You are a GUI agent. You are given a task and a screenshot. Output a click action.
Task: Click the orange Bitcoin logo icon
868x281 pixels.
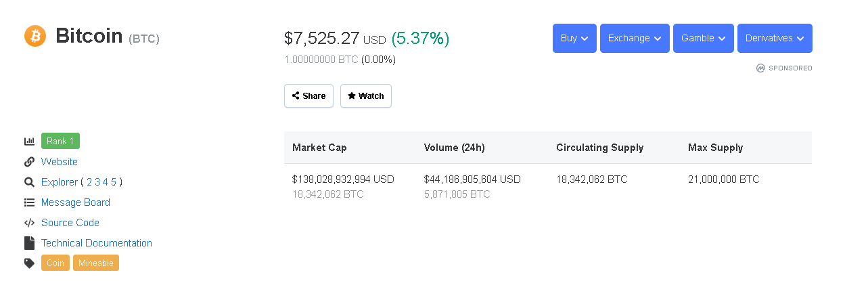35,36
